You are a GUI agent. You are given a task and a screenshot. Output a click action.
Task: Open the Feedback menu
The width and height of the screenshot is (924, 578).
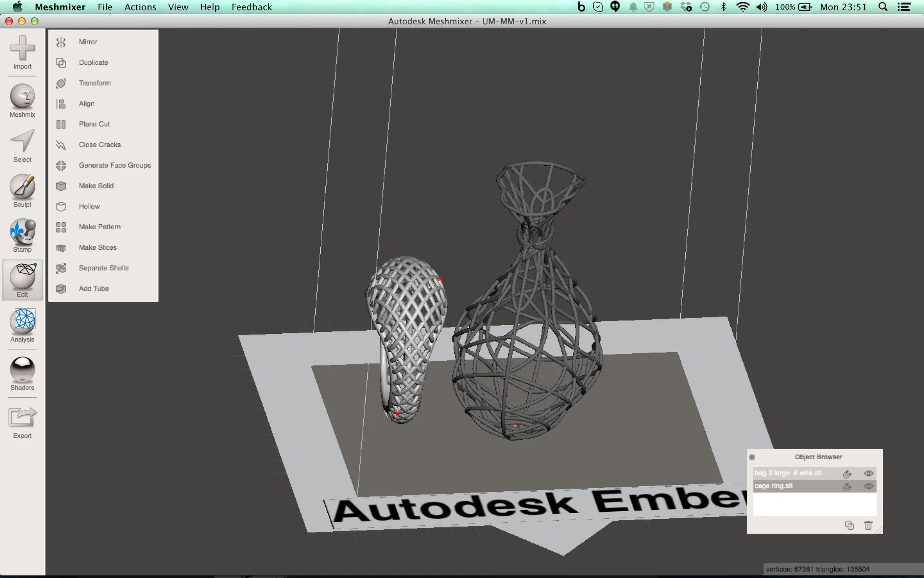tap(252, 7)
